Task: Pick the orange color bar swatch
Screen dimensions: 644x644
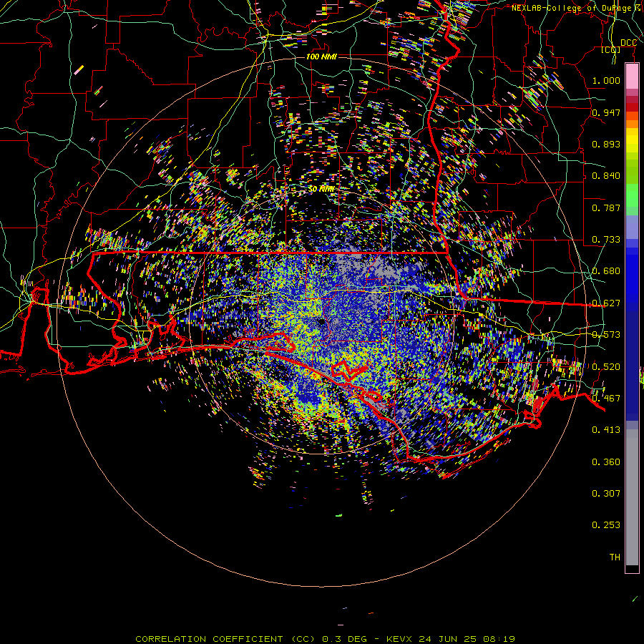Action: click(632, 124)
